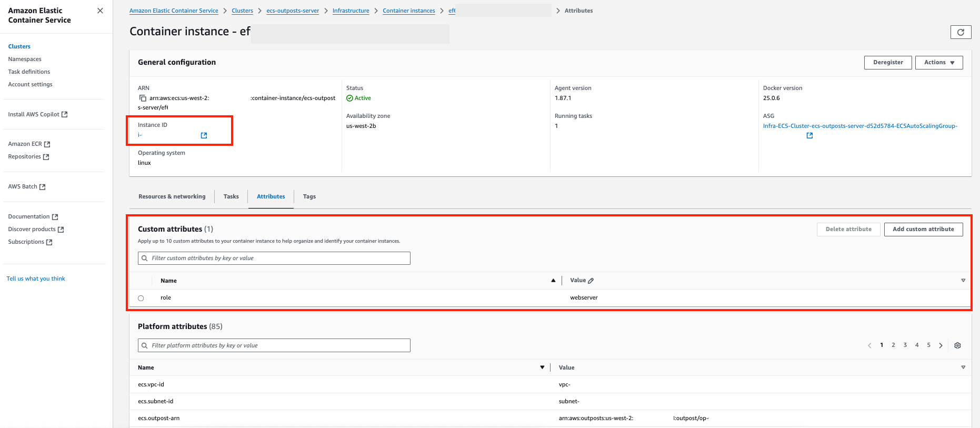Click the Deregister button
Screen dimensions: 980x428
click(x=888, y=62)
